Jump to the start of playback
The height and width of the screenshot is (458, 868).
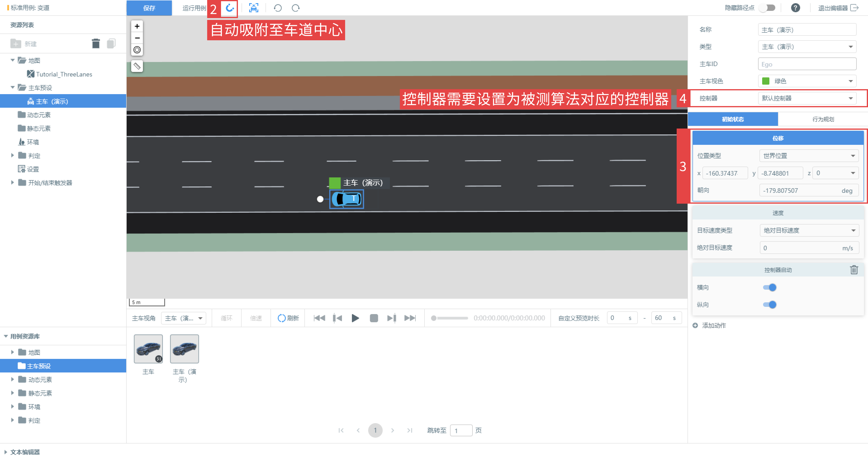point(319,318)
